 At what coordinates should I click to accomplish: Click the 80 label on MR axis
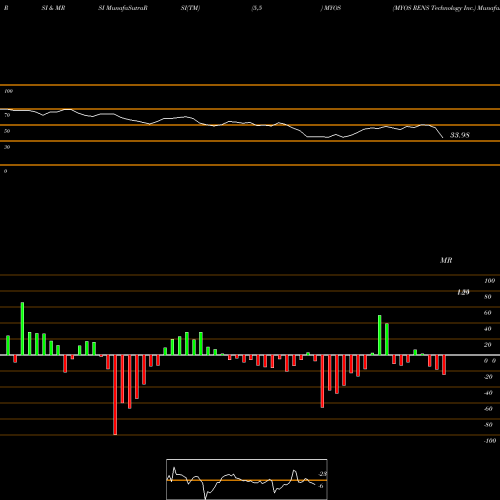[x=488, y=297]
